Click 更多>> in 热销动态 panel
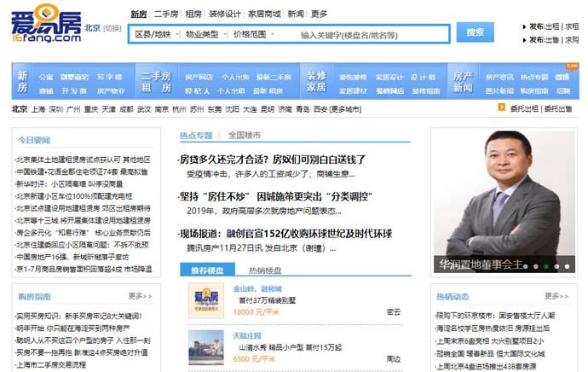This screenshot has height=372, width=588. (556, 296)
